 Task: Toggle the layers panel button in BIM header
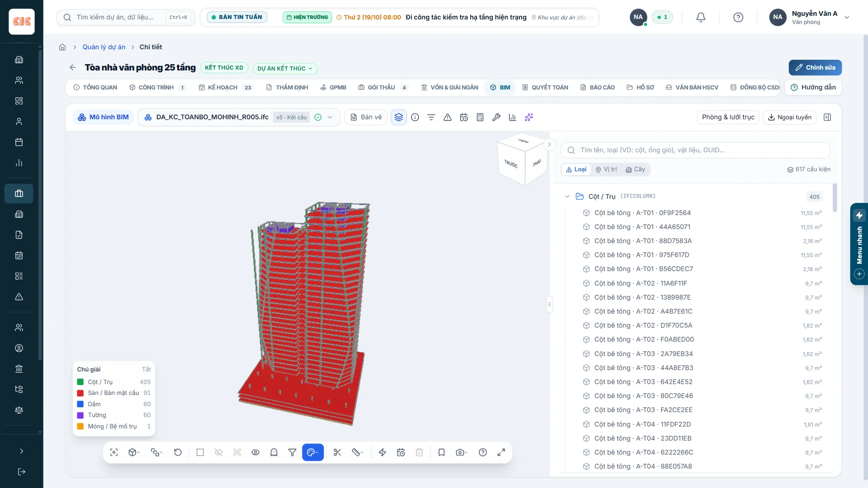[x=399, y=117]
